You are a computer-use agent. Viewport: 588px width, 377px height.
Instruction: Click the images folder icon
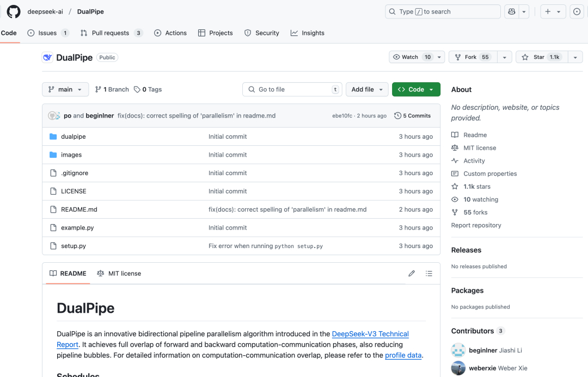click(53, 155)
